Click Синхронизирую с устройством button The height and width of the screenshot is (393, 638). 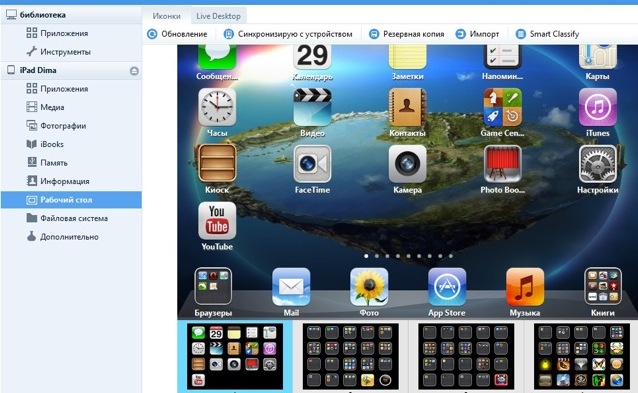click(x=288, y=34)
